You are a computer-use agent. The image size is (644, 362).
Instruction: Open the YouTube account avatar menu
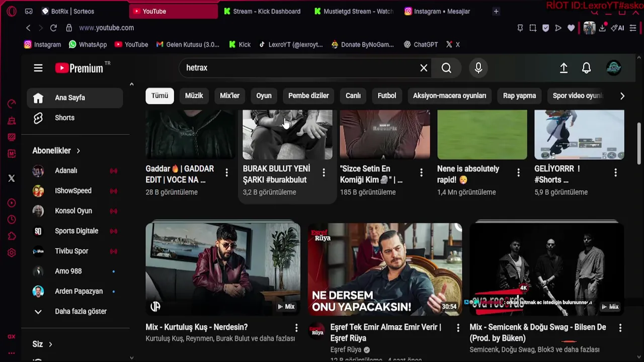coord(613,68)
